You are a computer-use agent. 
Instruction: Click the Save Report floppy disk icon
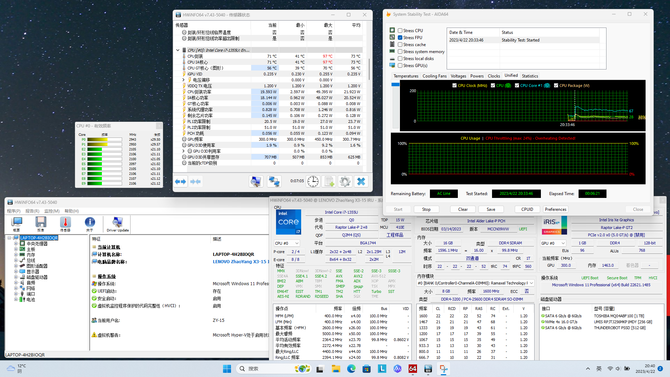[x=41, y=224]
